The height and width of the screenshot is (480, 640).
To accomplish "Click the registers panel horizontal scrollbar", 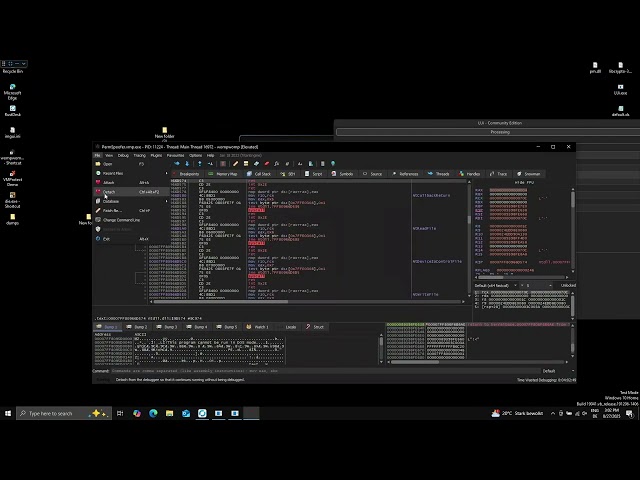I will (x=521, y=277).
